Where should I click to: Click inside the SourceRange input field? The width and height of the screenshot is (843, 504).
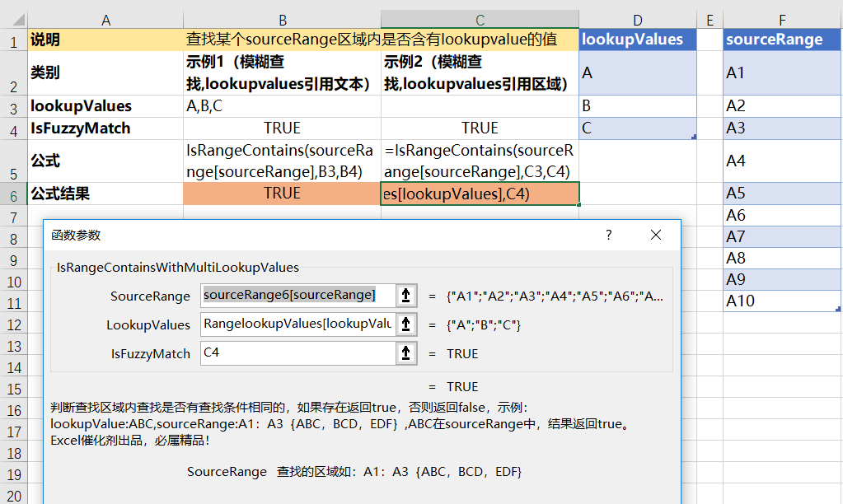[x=298, y=296]
